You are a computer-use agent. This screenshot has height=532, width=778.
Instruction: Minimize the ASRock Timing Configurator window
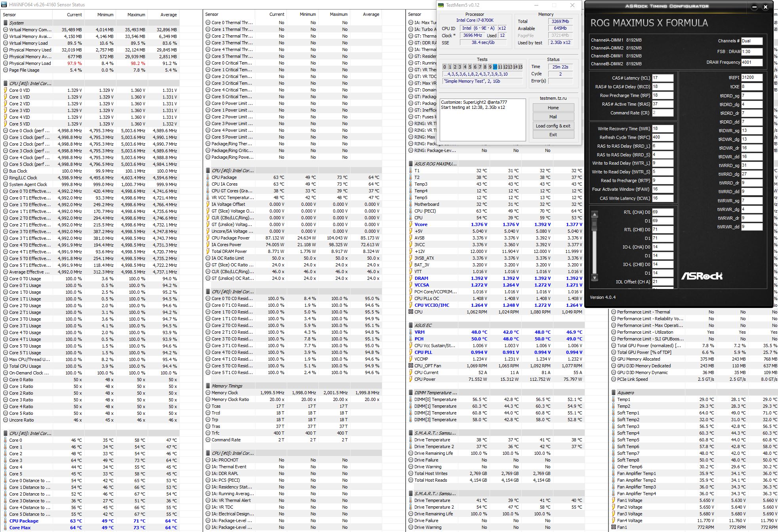click(x=754, y=7)
